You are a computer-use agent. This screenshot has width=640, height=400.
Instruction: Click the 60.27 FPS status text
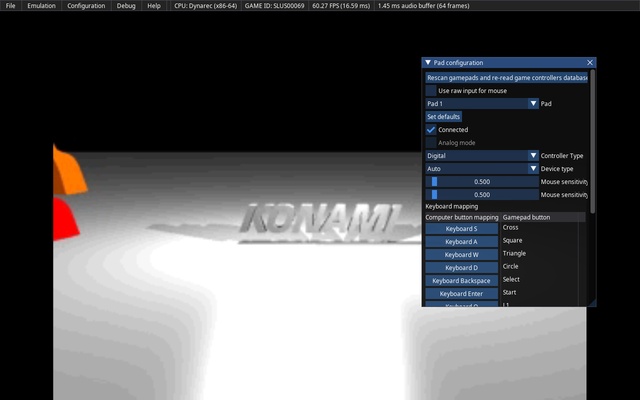pyautogui.click(x=341, y=6)
